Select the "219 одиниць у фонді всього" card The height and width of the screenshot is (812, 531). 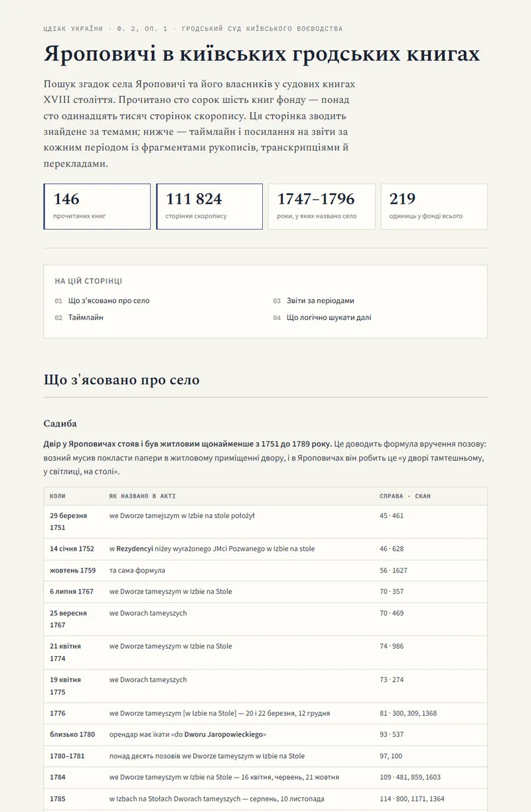tap(434, 206)
